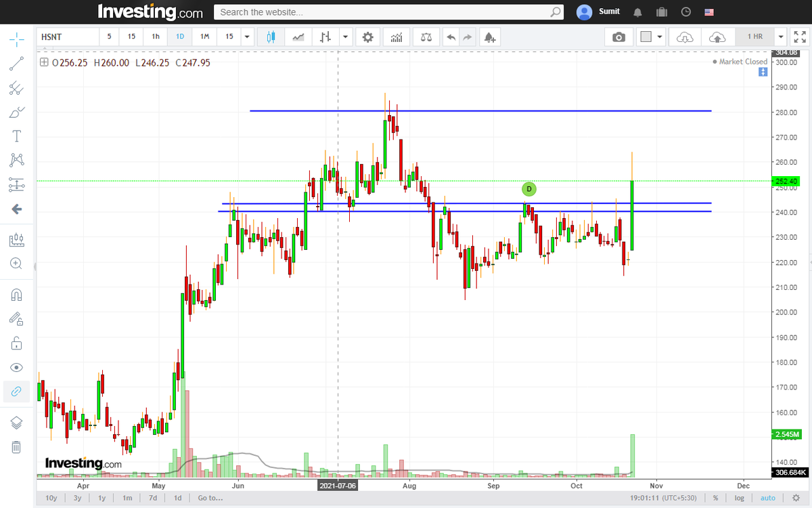Open axis settings gear at bottom right

796,498
